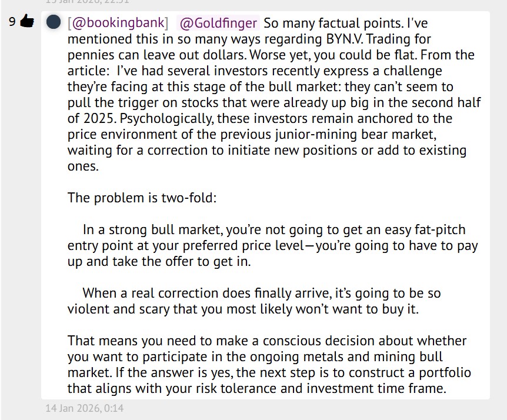The height and width of the screenshot is (420, 507).
Task: Open the @Goldfinger mention
Action: pyautogui.click(x=218, y=23)
